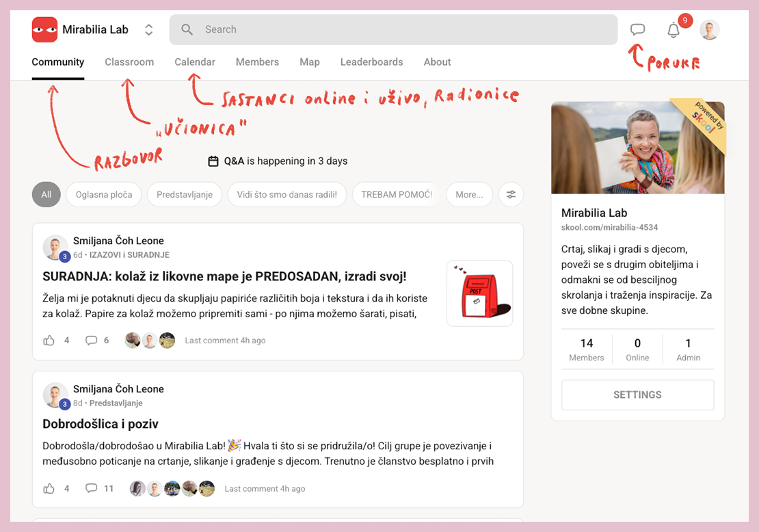759x532 pixels.
Task: Click the Mirabilia Lab sidebar heading
Action: 594,213
